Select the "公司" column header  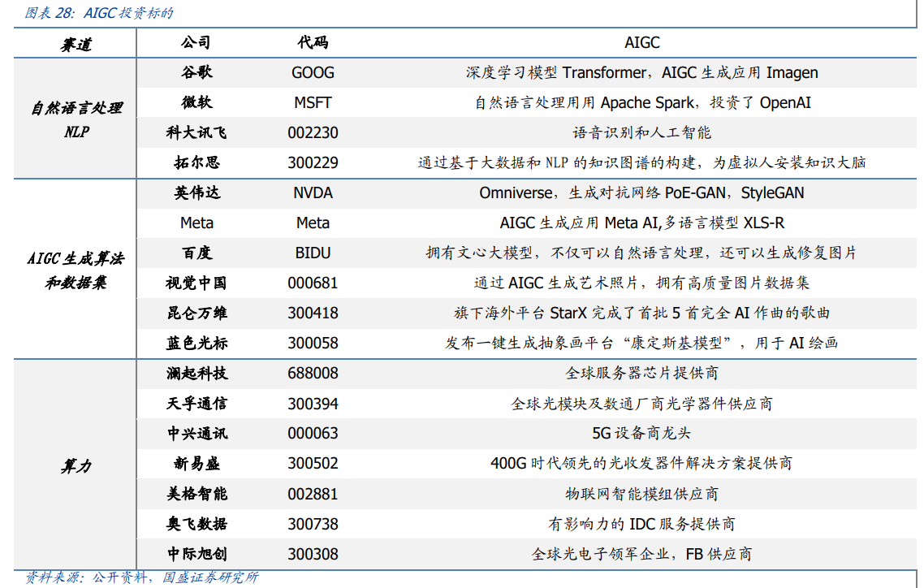point(192,41)
